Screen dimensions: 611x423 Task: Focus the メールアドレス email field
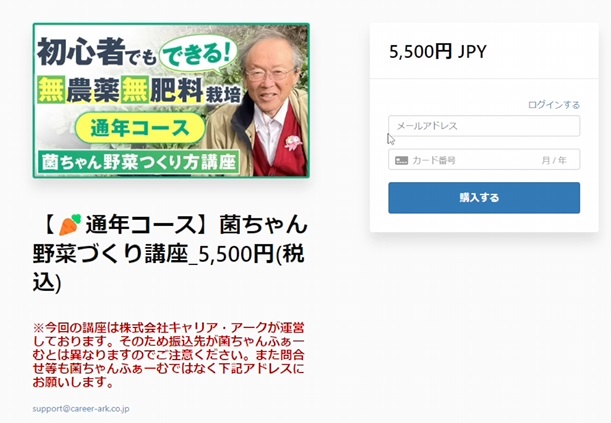(x=484, y=126)
